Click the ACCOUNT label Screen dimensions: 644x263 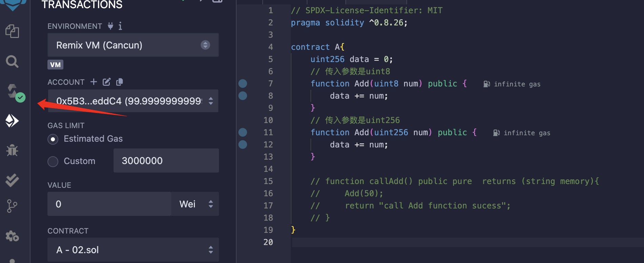66,82
